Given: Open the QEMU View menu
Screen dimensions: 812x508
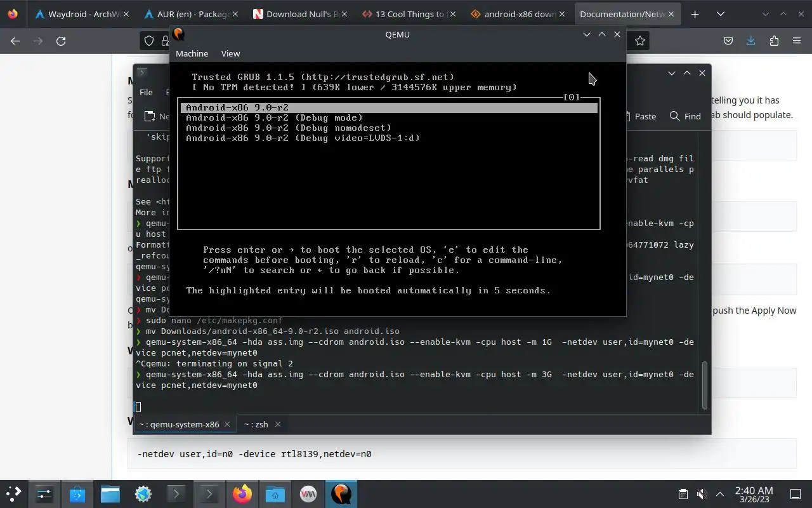Looking at the screenshot, I should pos(230,53).
